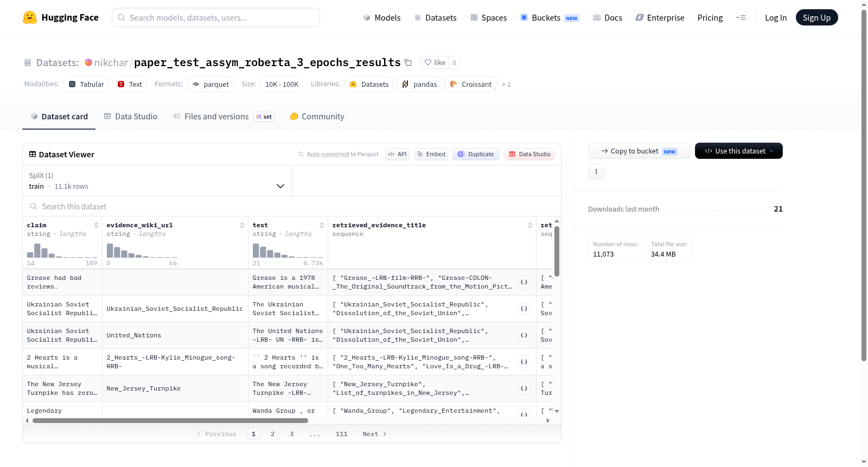Viewport: 868px width, 467px height.
Task: Sort the text column
Action: 322,225
